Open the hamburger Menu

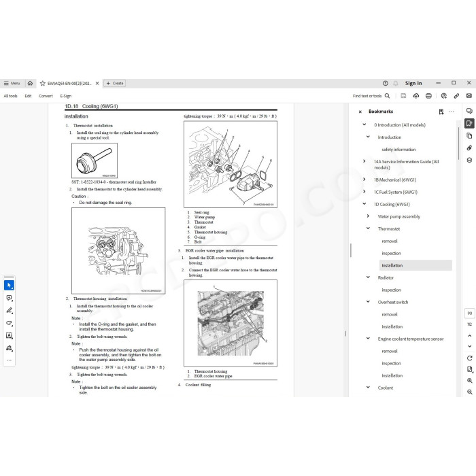pos(12,83)
